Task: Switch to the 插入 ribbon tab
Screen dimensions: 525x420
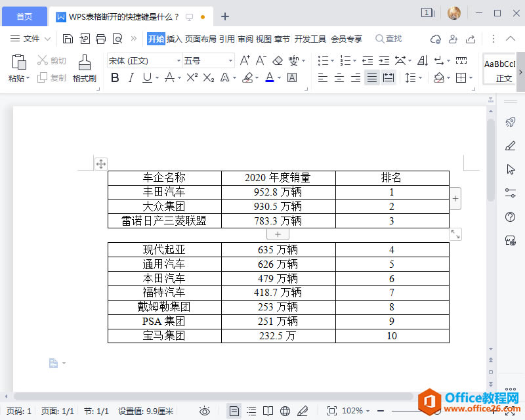Action: 174,38
